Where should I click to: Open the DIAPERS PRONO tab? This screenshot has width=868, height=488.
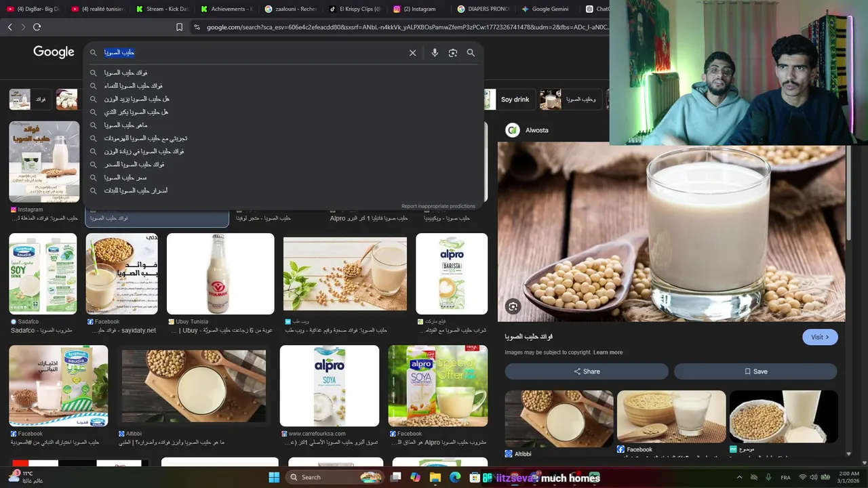tap(484, 9)
